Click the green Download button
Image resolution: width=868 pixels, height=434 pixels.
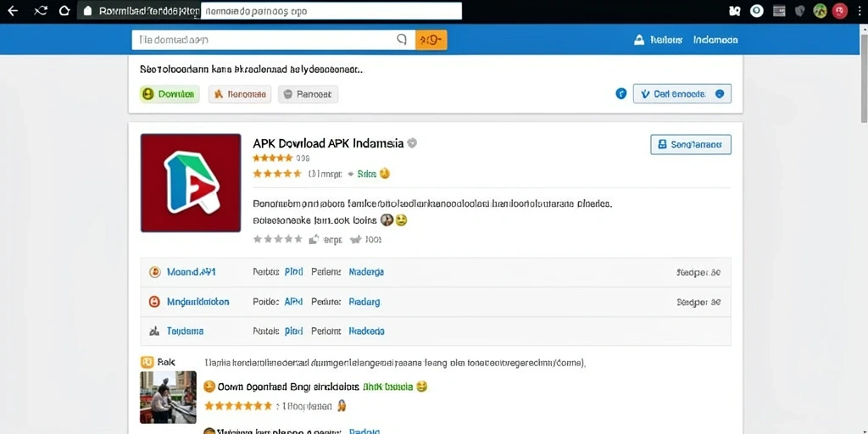click(x=170, y=94)
